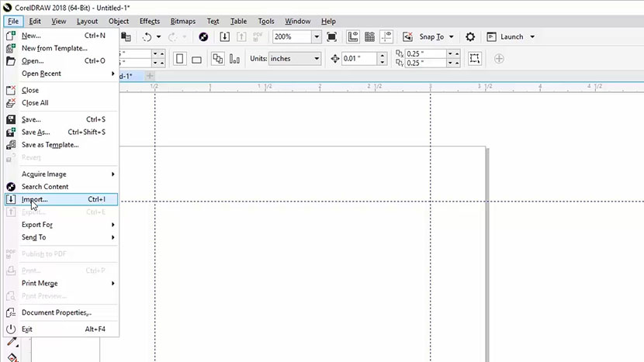The image size is (644, 362).
Task: Expand the Snap To dropdown
Action: pyautogui.click(x=452, y=36)
